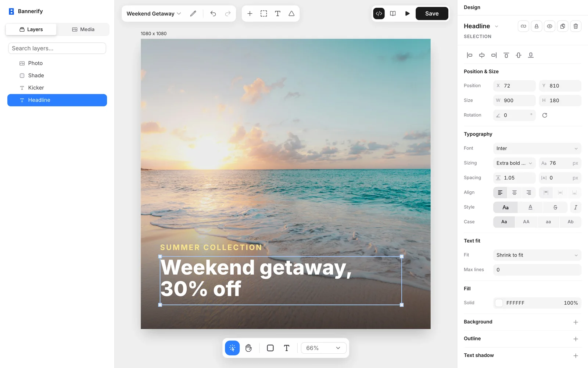This screenshot has width=588, height=368.
Task: Reset rotation with the circular arrow
Action: (545, 115)
